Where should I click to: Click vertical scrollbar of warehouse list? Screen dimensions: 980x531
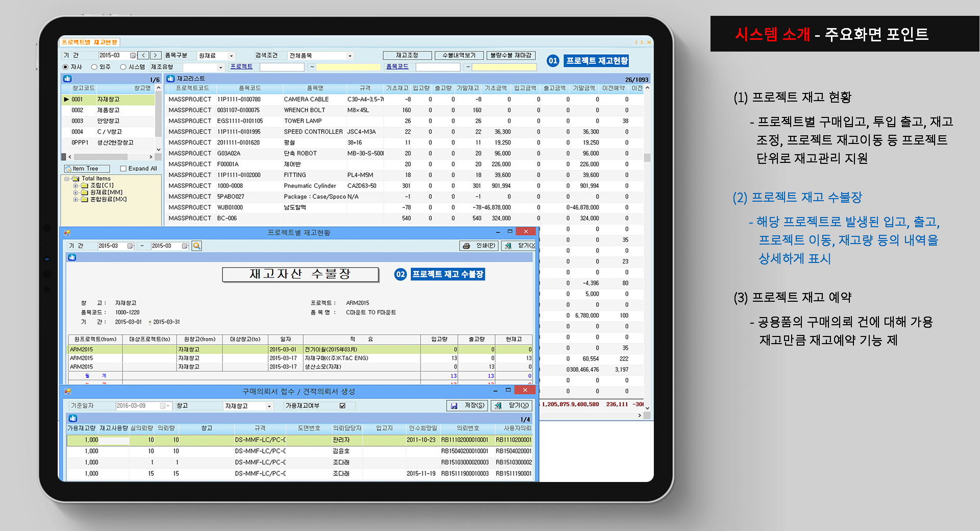pyautogui.click(x=158, y=118)
